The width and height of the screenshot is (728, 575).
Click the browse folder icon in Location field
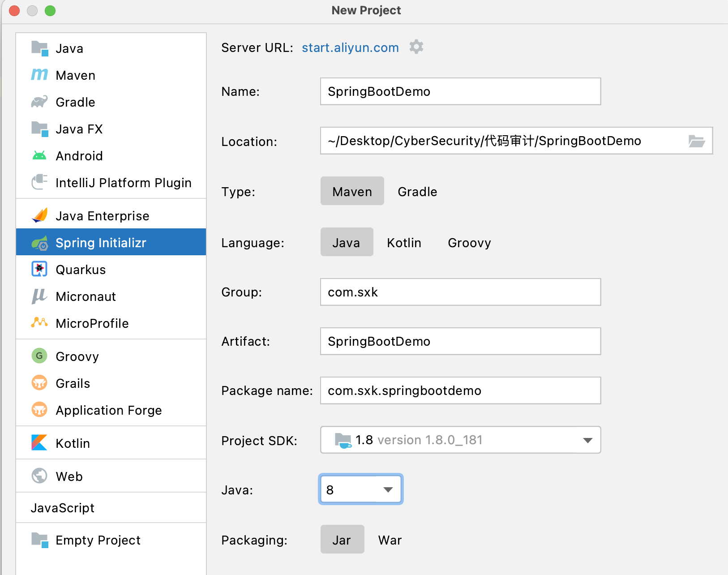pos(696,141)
